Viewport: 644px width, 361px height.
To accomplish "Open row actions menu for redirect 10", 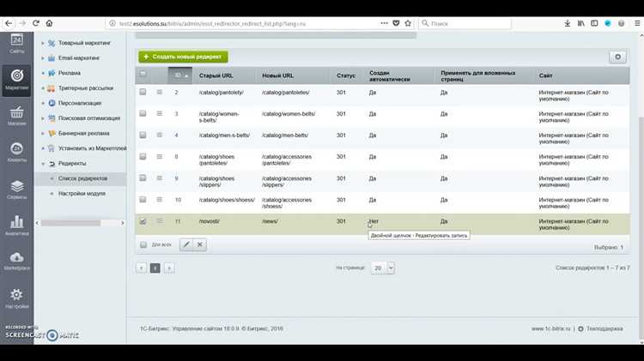I will click(x=160, y=200).
